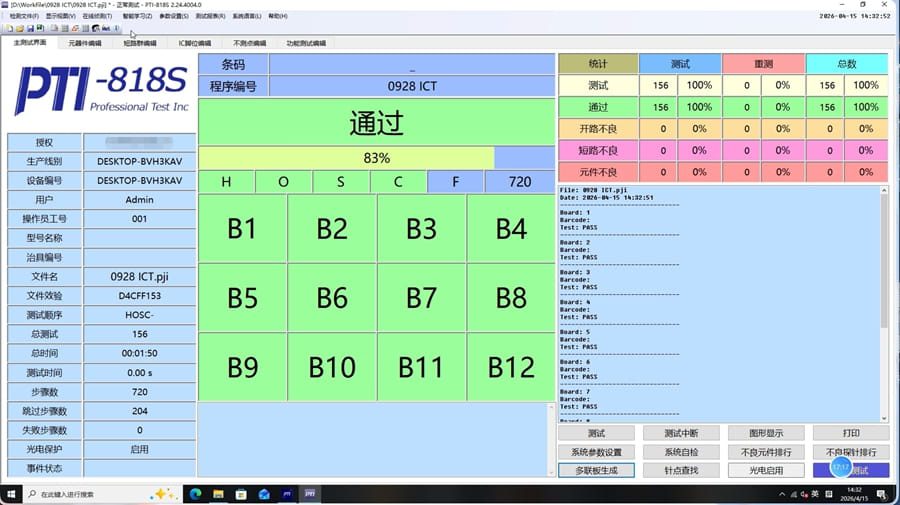Switch to the 不测点编辑 tab

coord(250,43)
